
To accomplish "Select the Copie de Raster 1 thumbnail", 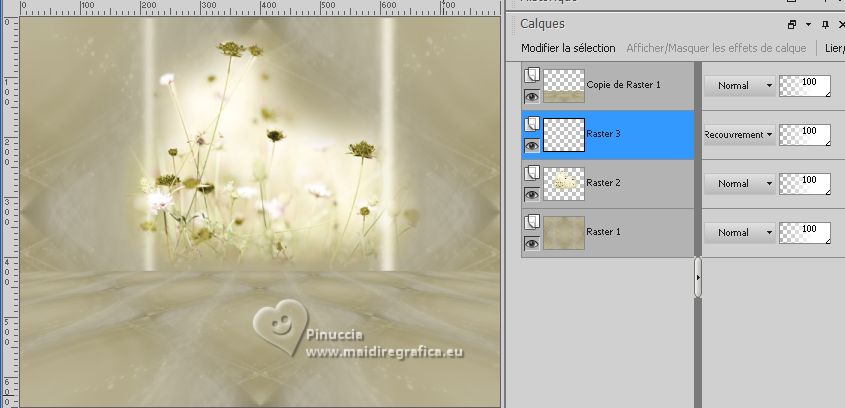I will click(x=564, y=86).
